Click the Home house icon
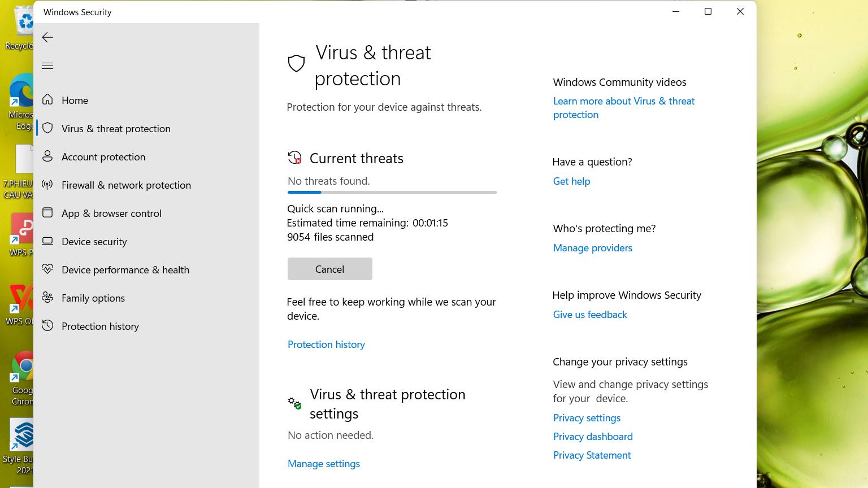Image resolution: width=868 pixels, height=488 pixels. pyautogui.click(x=47, y=100)
